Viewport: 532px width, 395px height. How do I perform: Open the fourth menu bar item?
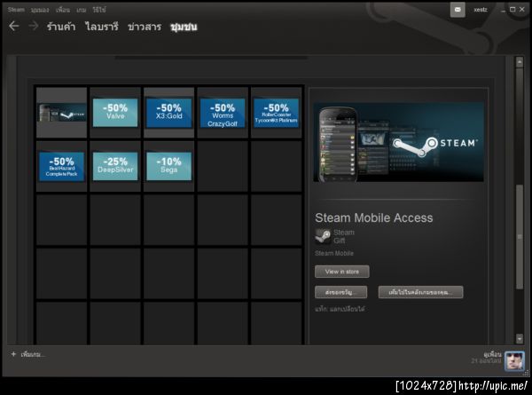[81, 10]
